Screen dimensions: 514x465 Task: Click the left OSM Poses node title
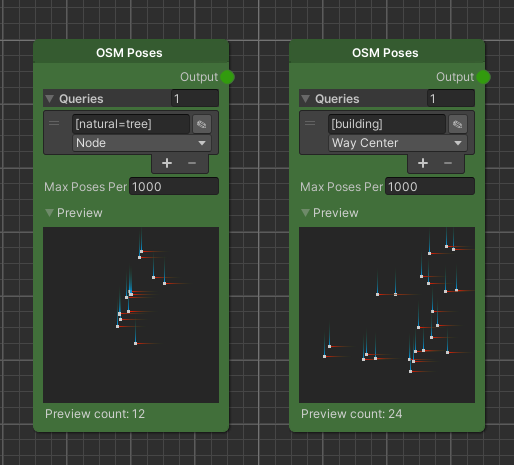click(x=129, y=53)
